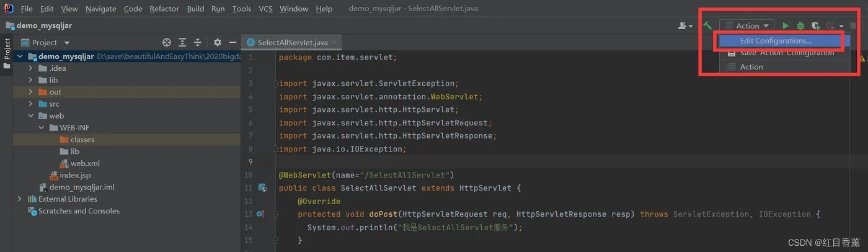Close the SelectAllServlet.java tab
868x252 pixels.
pyautogui.click(x=335, y=42)
